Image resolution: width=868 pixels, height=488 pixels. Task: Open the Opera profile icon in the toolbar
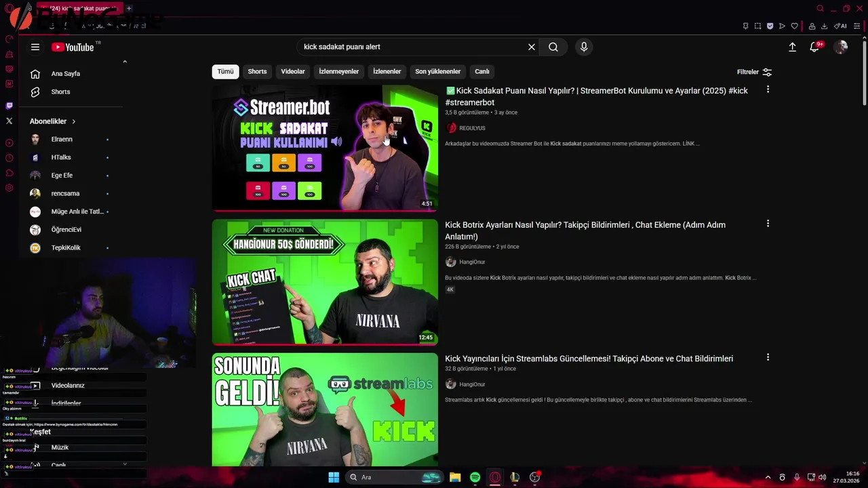click(812, 26)
